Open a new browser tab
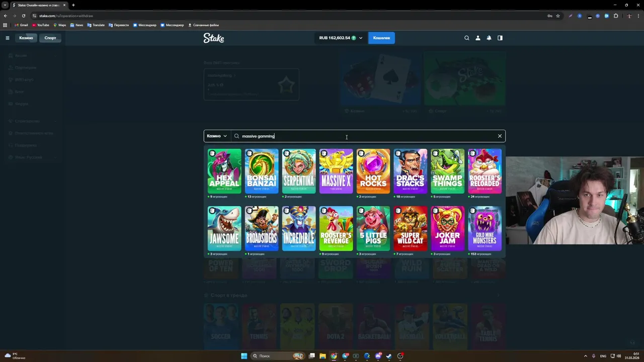The height and width of the screenshot is (362, 644). (x=73, y=5)
